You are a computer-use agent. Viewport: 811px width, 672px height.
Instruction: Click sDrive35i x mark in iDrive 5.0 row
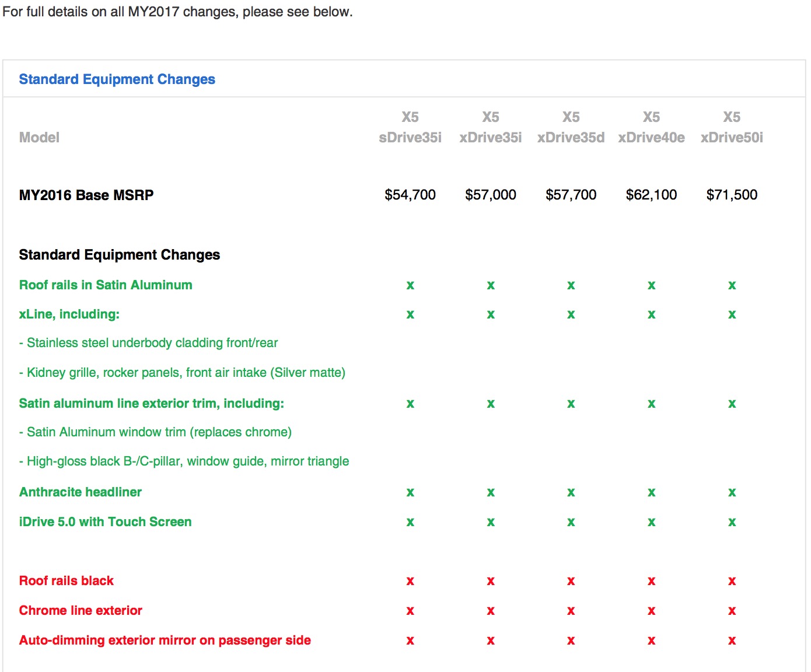pyautogui.click(x=410, y=522)
